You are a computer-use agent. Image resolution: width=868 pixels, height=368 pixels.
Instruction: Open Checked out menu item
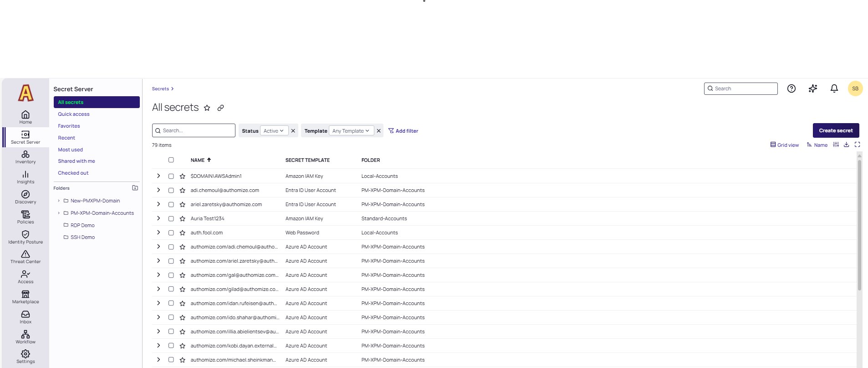tap(73, 173)
